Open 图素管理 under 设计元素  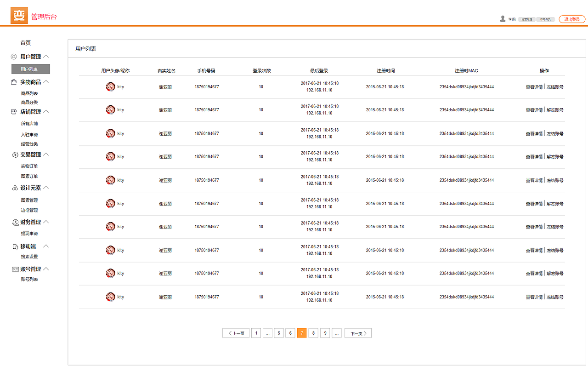[29, 200]
